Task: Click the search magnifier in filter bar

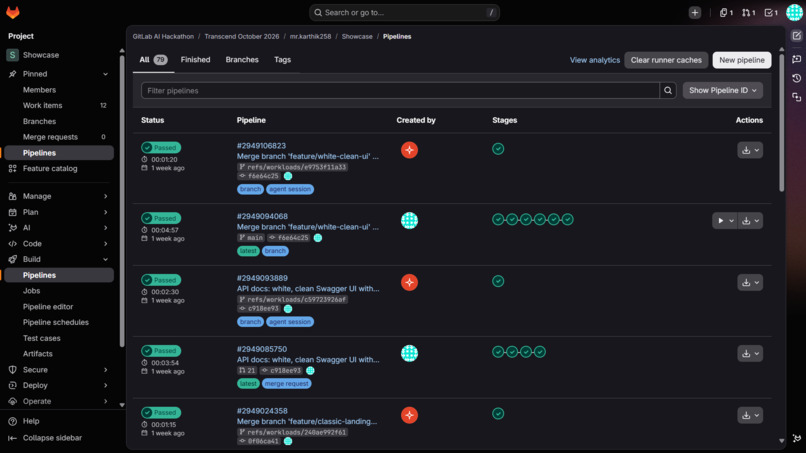Action: click(x=668, y=90)
